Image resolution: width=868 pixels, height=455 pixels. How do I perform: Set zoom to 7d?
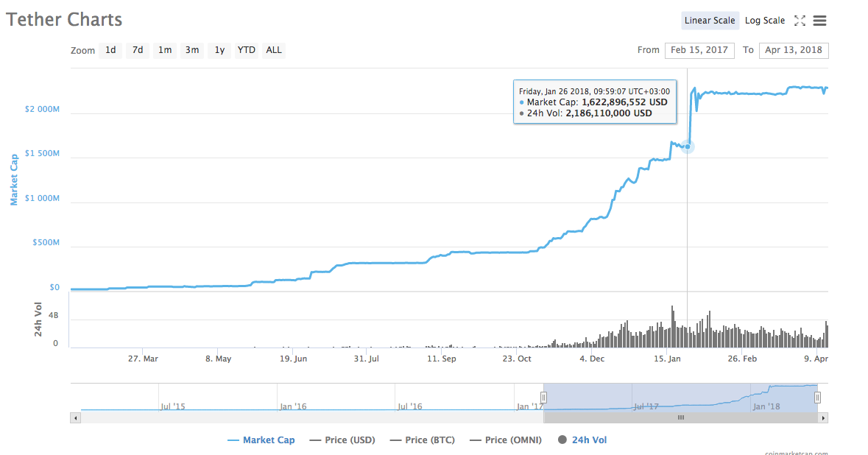[137, 50]
